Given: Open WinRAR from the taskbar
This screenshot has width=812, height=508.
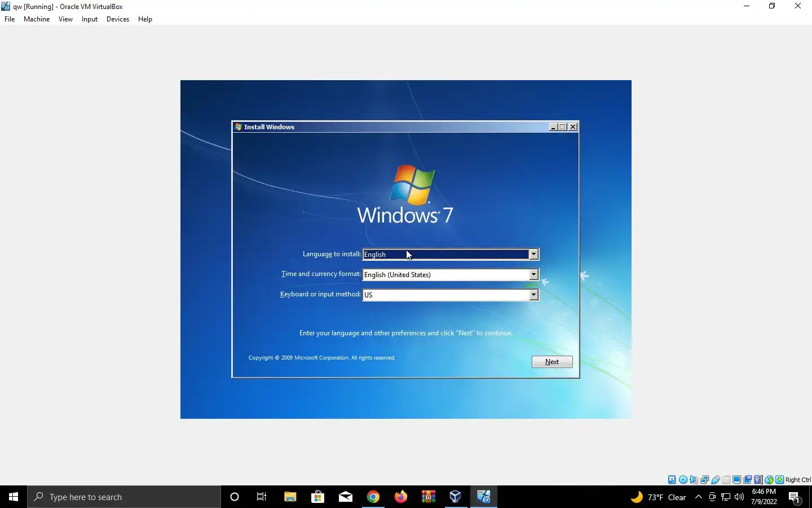Looking at the screenshot, I should click(x=428, y=497).
